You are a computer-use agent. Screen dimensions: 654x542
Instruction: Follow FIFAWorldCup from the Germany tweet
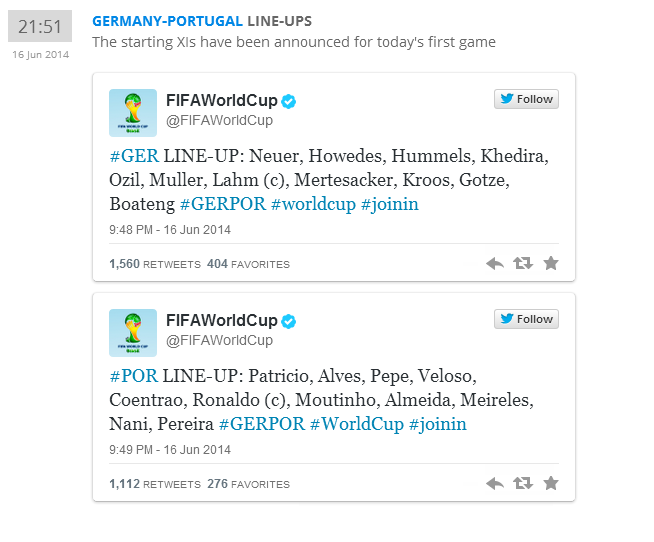click(526, 99)
